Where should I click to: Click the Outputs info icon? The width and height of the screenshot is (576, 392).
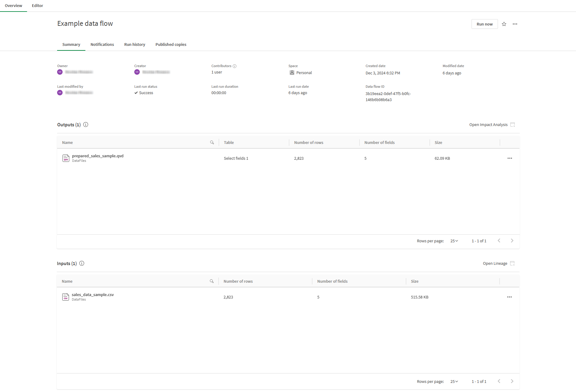click(x=85, y=124)
